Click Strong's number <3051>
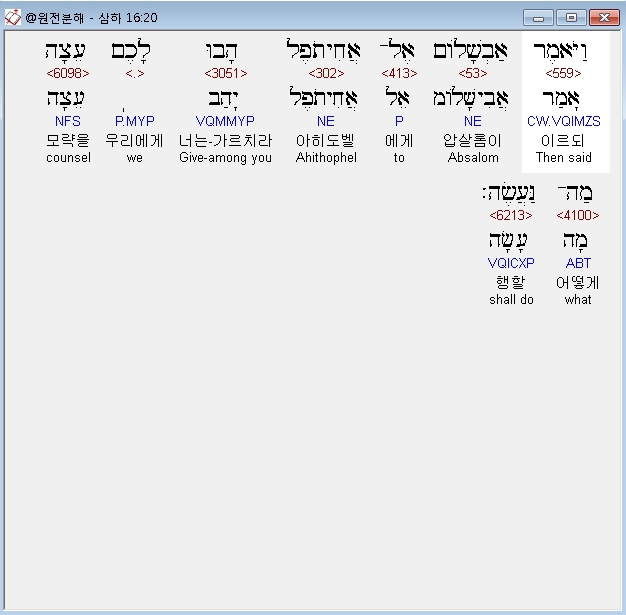This screenshot has width=626, height=615. (226, 73)
